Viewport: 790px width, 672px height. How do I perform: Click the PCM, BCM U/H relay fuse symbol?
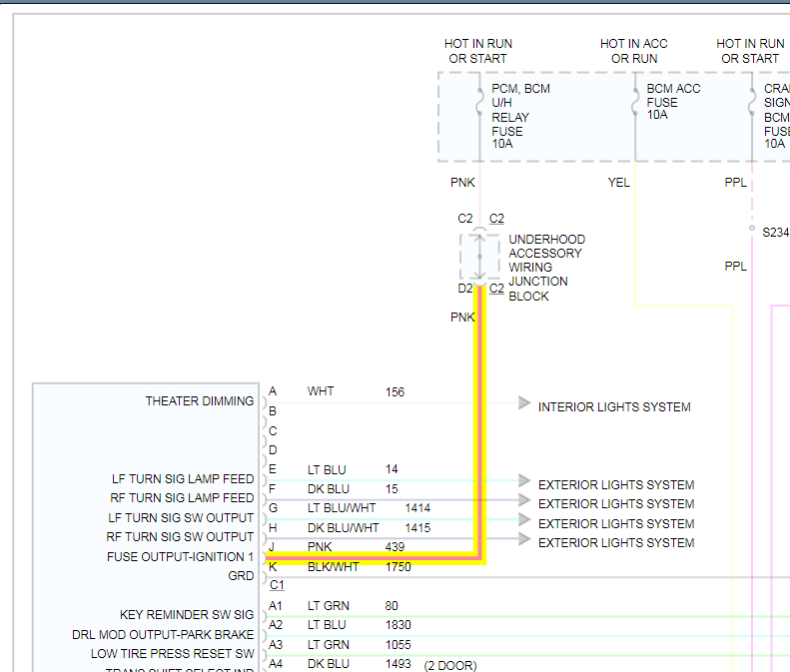[479, 102]
